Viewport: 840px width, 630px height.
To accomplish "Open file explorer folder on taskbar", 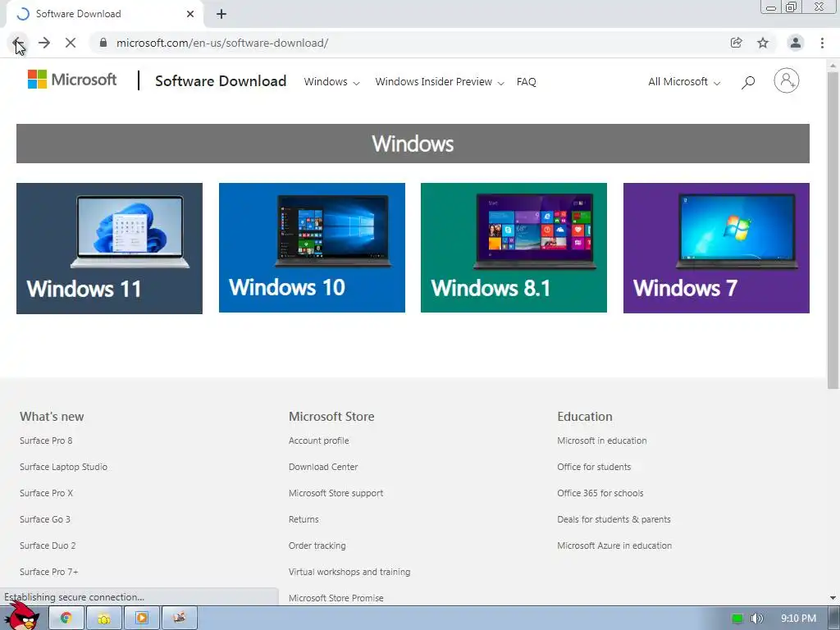I will click(104, 619).
